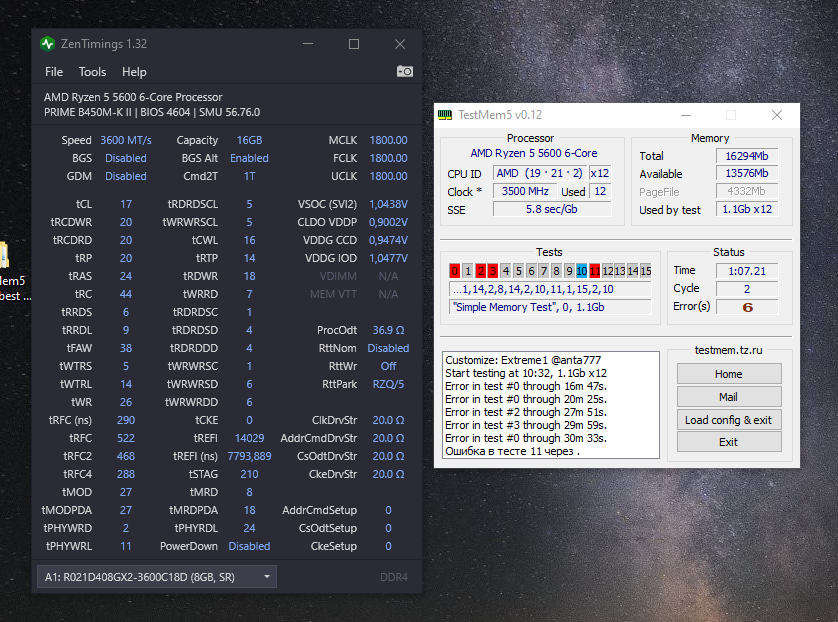The width and height of the screenshot is (838, 622).
Task: Click the MCLK value 1800.00
Action: pos(389,140)
